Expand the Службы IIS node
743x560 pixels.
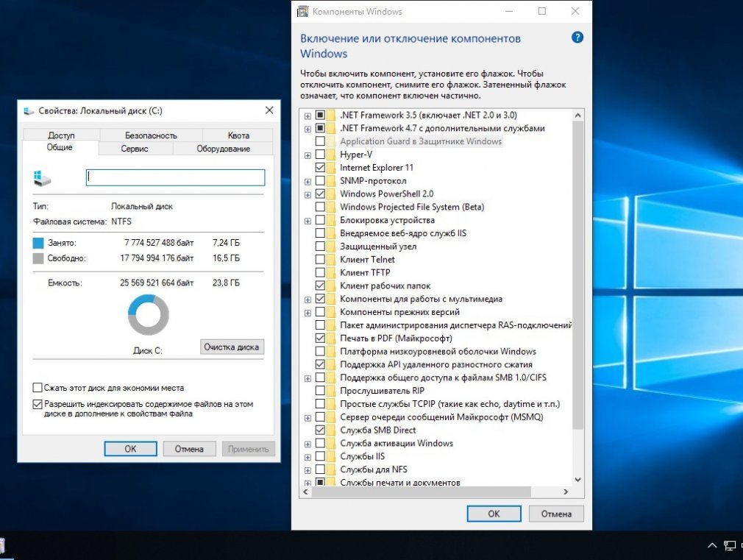pyautogui.click(x=307, y=457)
